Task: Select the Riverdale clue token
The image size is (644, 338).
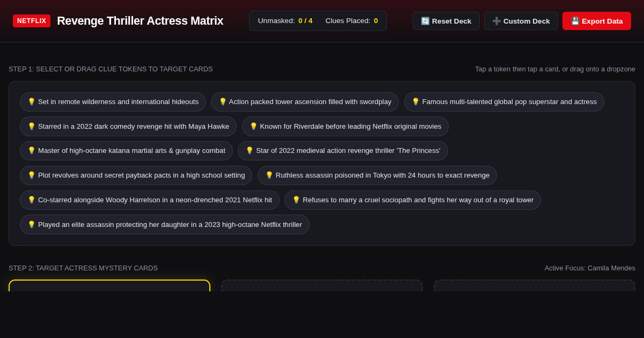Action: click(x=345, y=127)
